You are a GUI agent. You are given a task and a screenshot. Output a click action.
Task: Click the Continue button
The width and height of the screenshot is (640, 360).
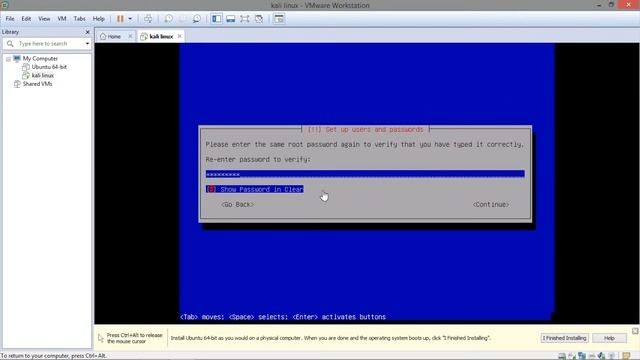[491, 204]
